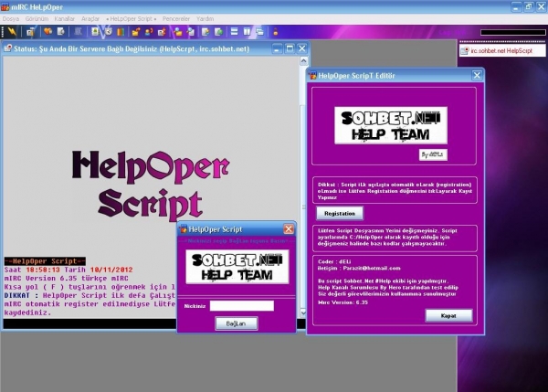548x392 pixels.
Task: Open the Görünüm menu
Action: click(x=37, y=19)
